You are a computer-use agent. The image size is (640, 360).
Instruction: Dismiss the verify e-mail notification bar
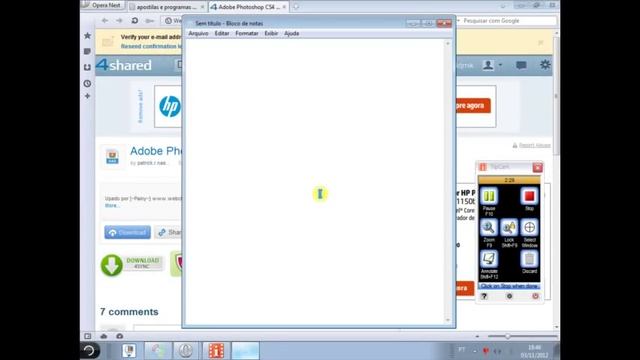tap(540, 42)
